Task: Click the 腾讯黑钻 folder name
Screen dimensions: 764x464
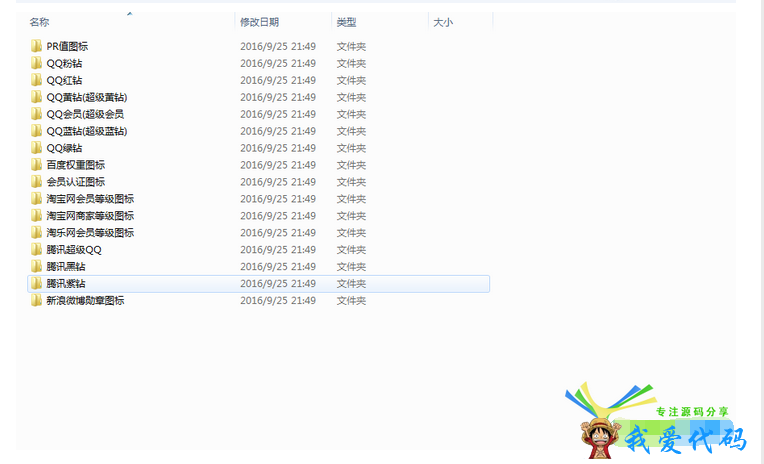Action: point(66,267)
